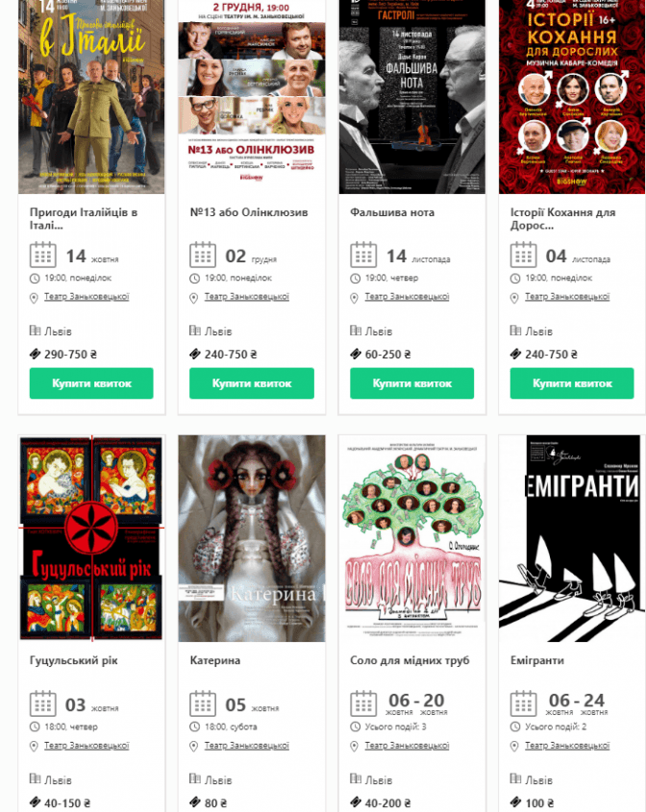Open Соло для мідних труб event title
The width and height of the screenshot is (646, 812).
(410, 661)
